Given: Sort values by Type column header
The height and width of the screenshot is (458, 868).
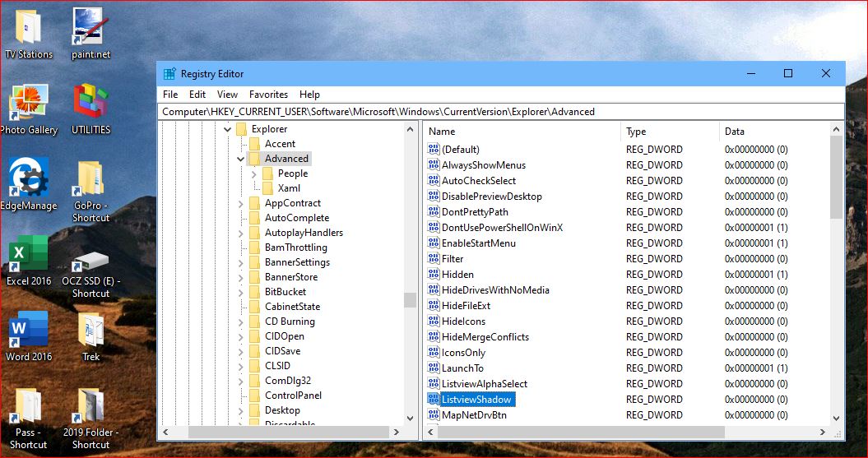Looking at the screenshot, I should pos(670,132).
